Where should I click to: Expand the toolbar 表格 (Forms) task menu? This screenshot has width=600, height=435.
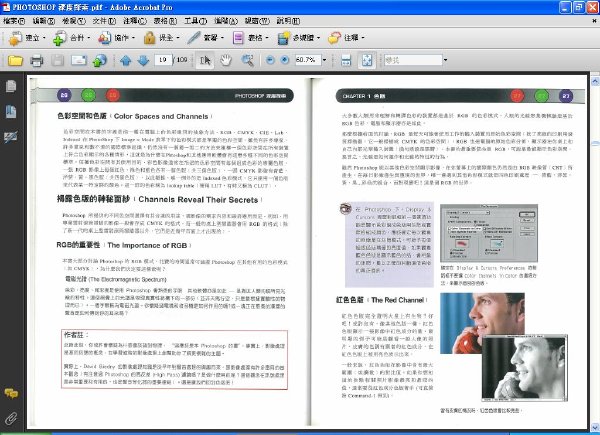[x=251, y=38]
